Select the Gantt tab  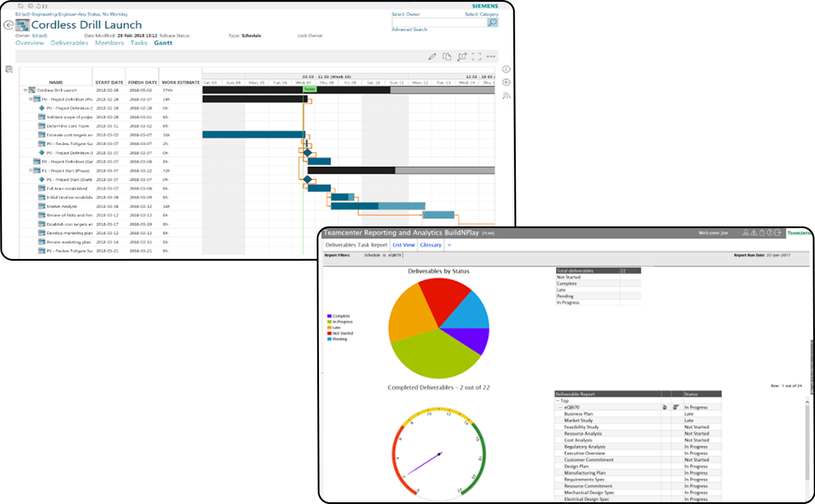coord(163,43)
